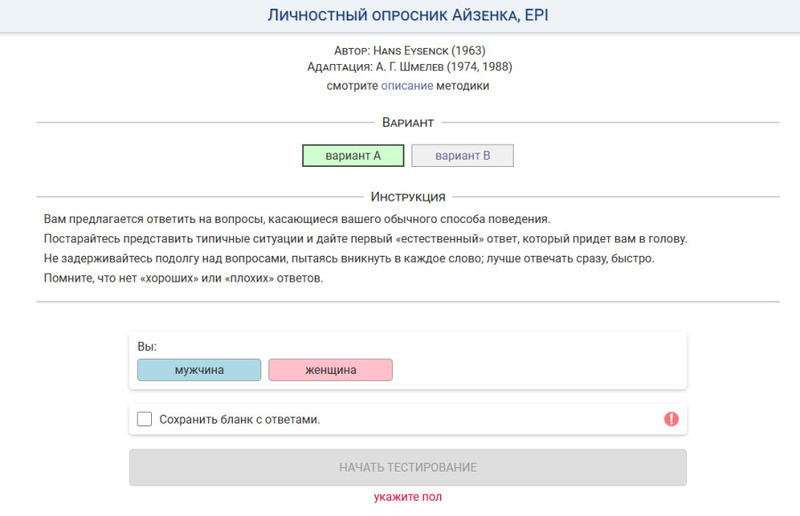Select 'вариант A' of the questionnaire
The height and width of the screenshot is (516, 800).
point(353,156)
